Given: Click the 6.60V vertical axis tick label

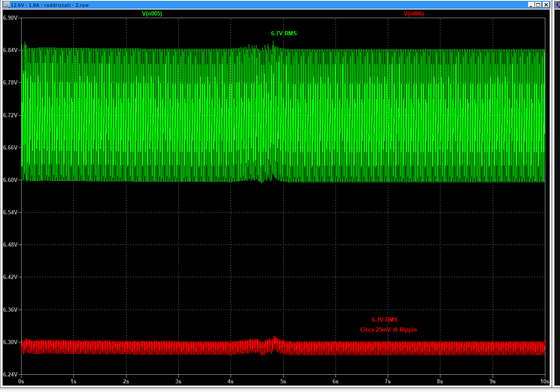Looking at the screenshot, I should (10, 180).
